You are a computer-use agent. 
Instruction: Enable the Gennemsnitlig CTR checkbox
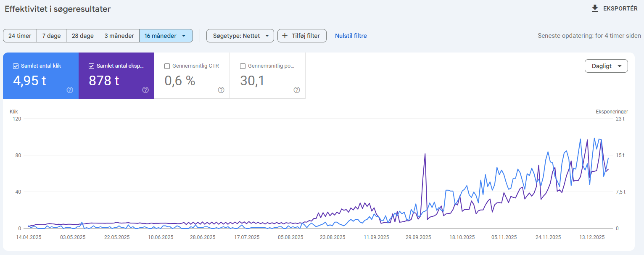click(x=167, y=66)
